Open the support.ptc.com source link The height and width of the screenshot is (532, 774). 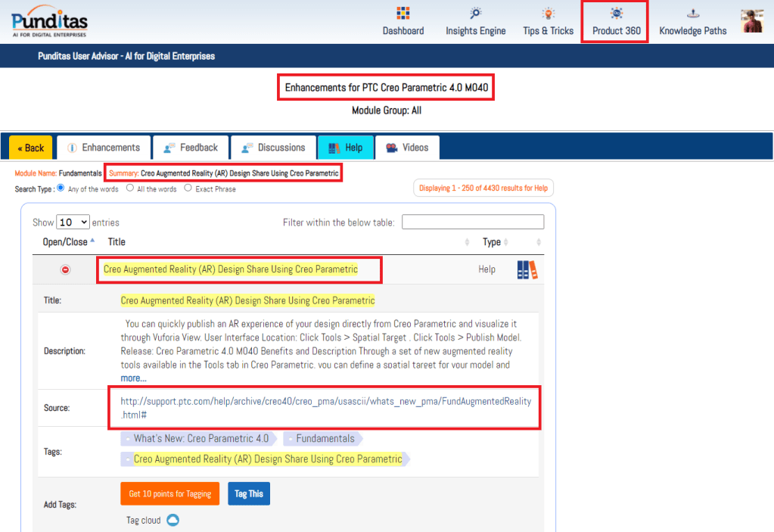[x=325, y=408]
